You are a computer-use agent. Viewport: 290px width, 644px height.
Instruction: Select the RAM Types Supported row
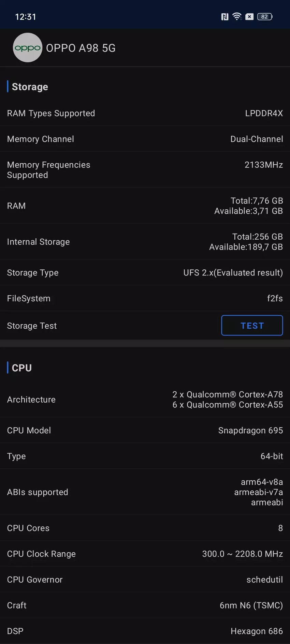(x=145, y=113)
